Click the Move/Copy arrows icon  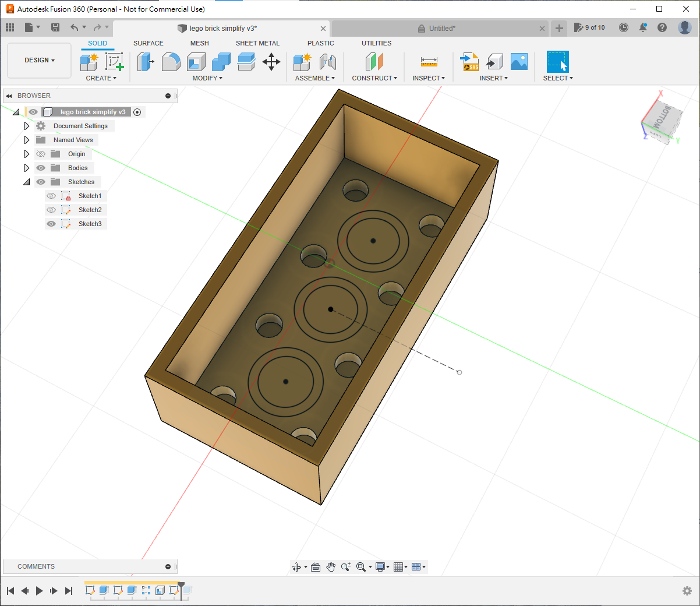271,62
